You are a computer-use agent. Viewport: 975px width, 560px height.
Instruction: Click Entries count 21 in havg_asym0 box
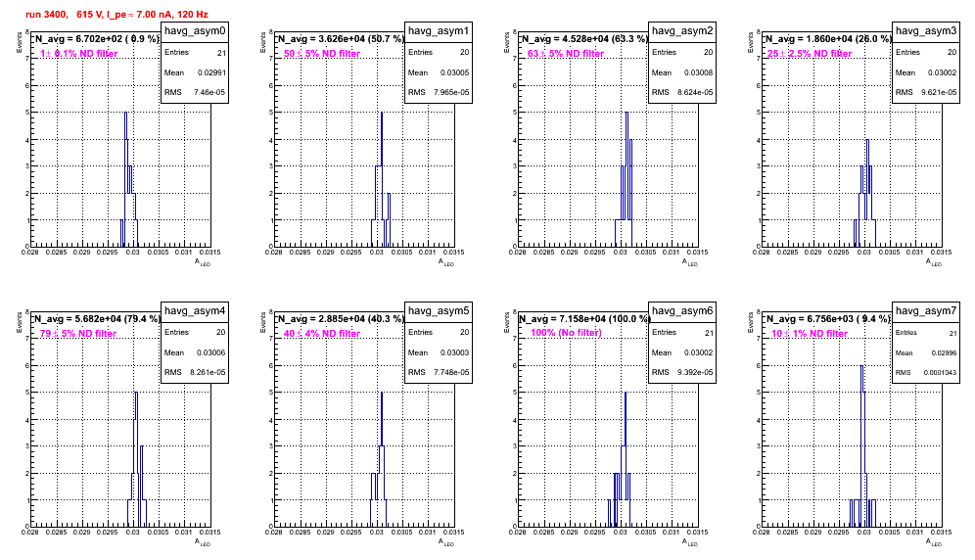click(222, 53)
